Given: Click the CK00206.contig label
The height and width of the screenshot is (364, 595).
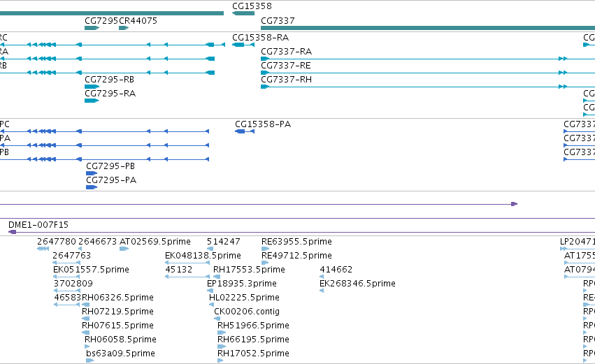Looking at the screenshot, I should 247,312.
